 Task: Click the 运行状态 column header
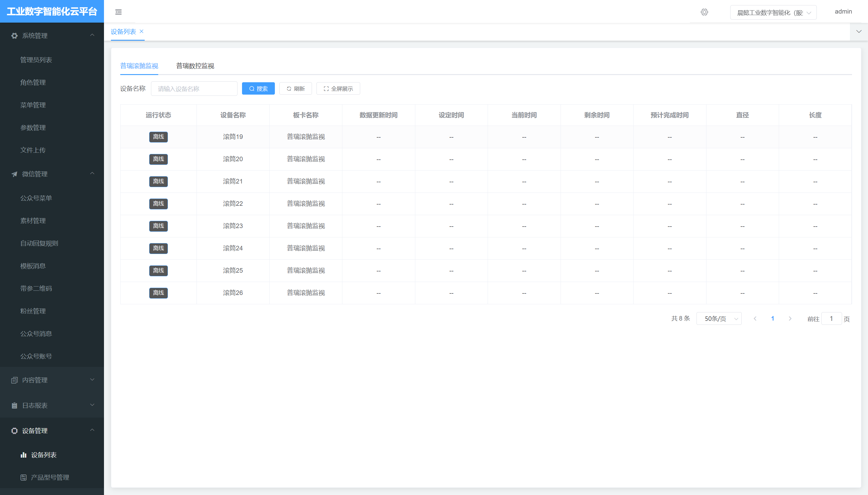tap(159, 115)
